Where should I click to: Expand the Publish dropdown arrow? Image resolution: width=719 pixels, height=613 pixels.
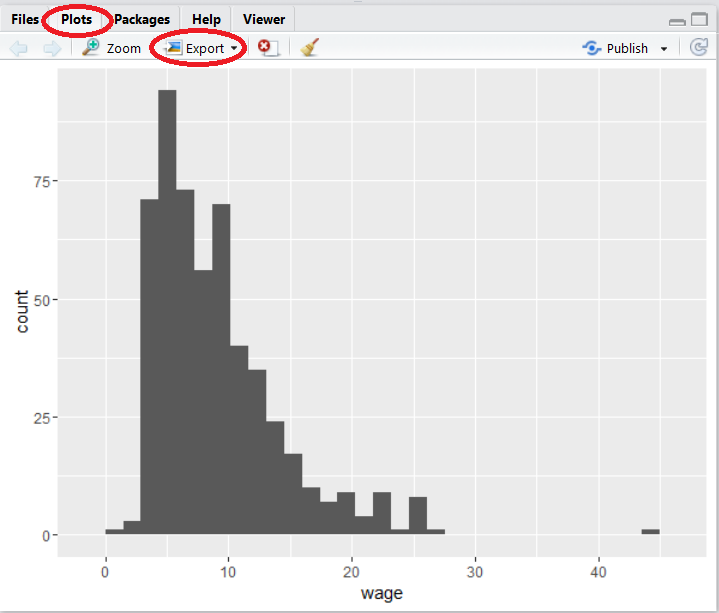pyautogui.click(x=664, y=49)
